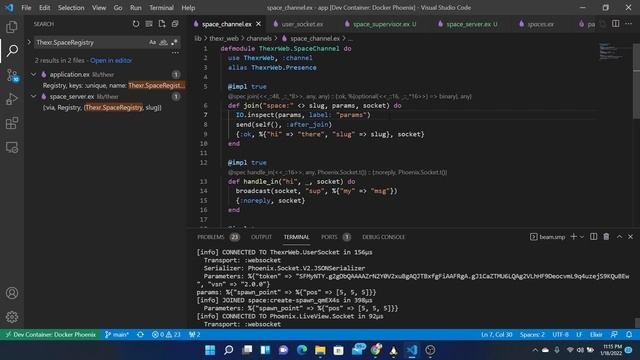Toggle Match Case in search box
The image size is (640, 360).
click(x=152, y=42)
